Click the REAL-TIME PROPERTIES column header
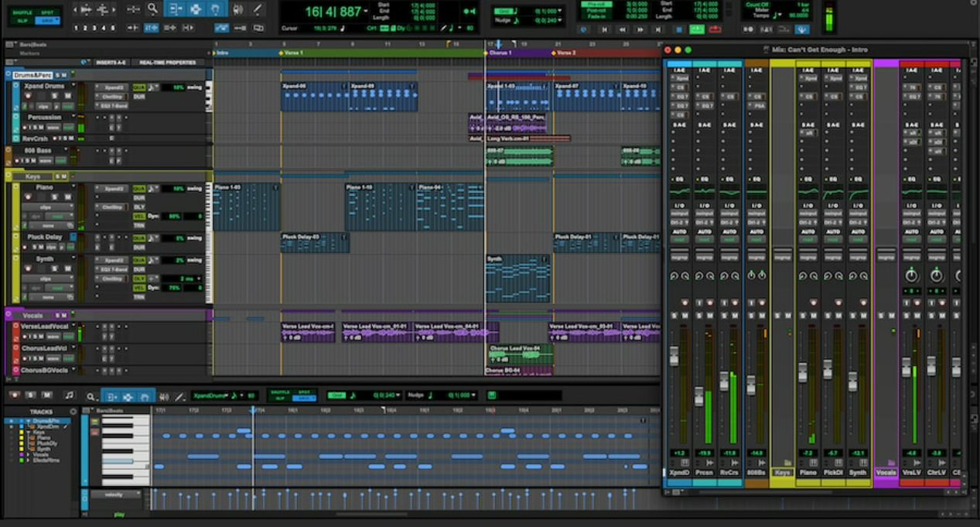The height and width of the screenshot is (527, 980). (x=168, y=63)
